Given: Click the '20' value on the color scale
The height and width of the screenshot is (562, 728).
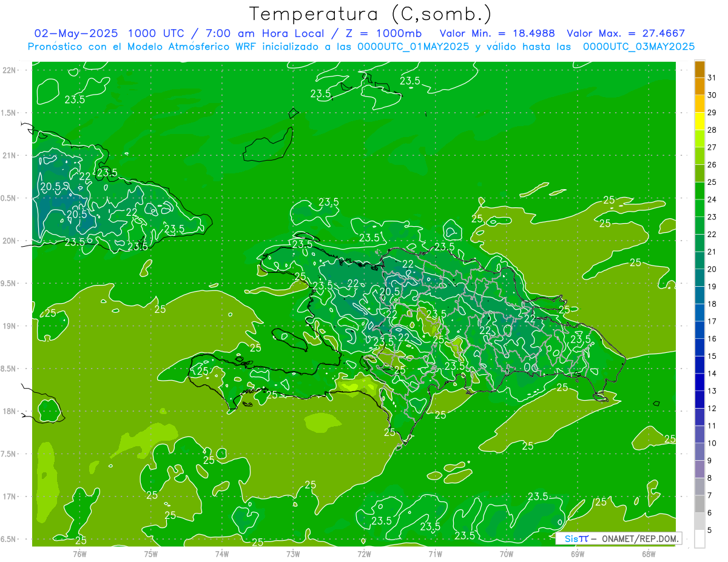Looking at the screenshot, I should click(x=712, y=269).
